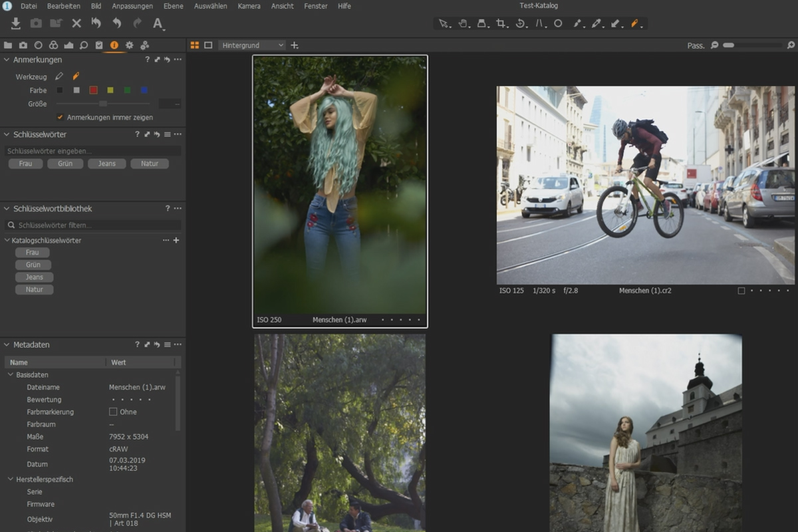This screenshot has width=798, height=532.
Task: Select the crop tool
Action: click(x=502, y=23)
